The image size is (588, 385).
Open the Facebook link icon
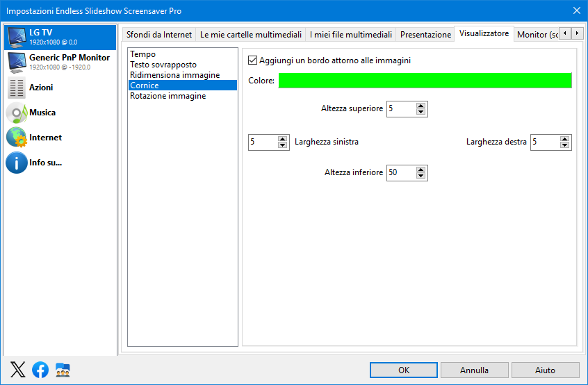40,370
